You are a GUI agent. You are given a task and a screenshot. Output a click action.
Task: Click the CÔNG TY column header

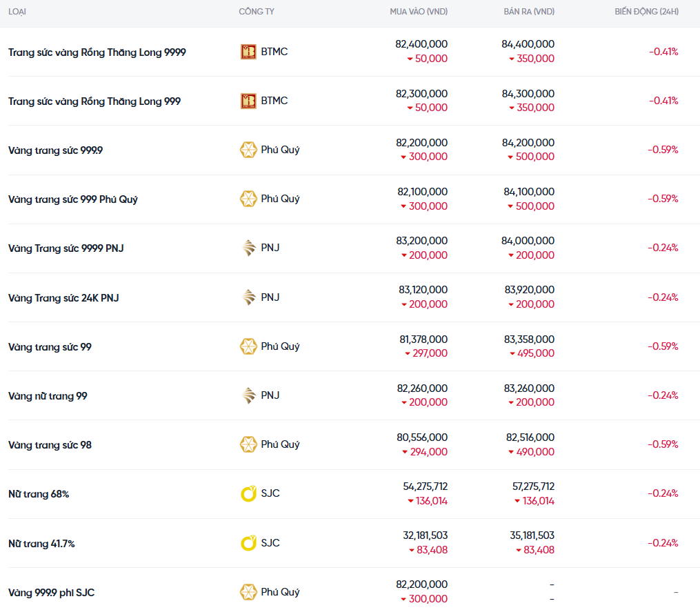coord(257,12)
